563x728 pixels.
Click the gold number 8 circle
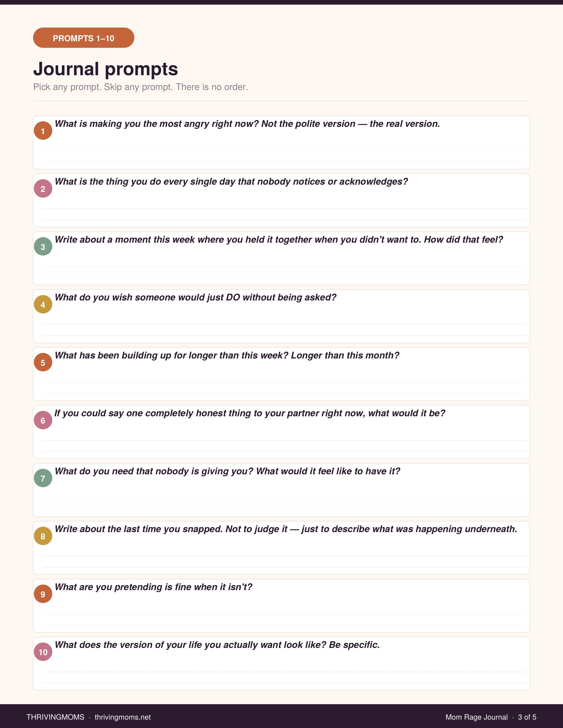click(x=43, y=536)
